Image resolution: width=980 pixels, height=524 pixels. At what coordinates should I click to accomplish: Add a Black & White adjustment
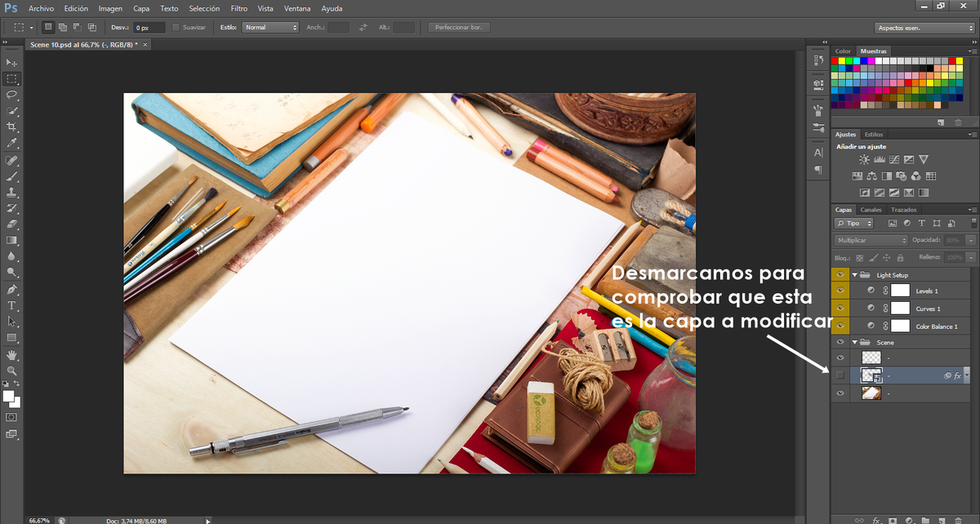click(887, 175)
